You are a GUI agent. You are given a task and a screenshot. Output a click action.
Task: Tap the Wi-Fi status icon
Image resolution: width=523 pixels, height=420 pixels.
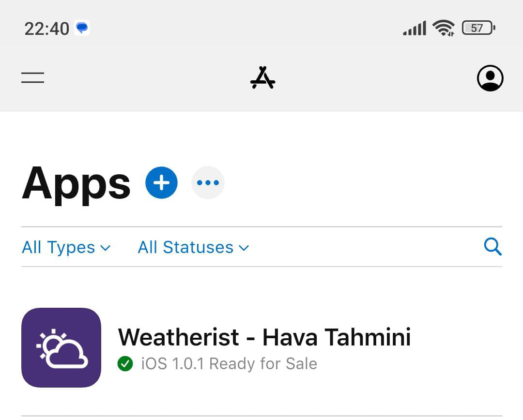[x=443, y=28]
